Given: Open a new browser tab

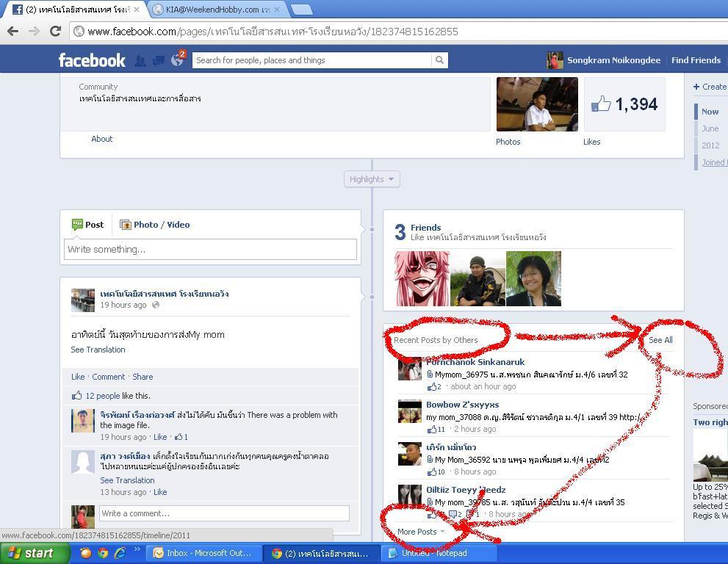Looking at the screenshot, I should (301, 10).
